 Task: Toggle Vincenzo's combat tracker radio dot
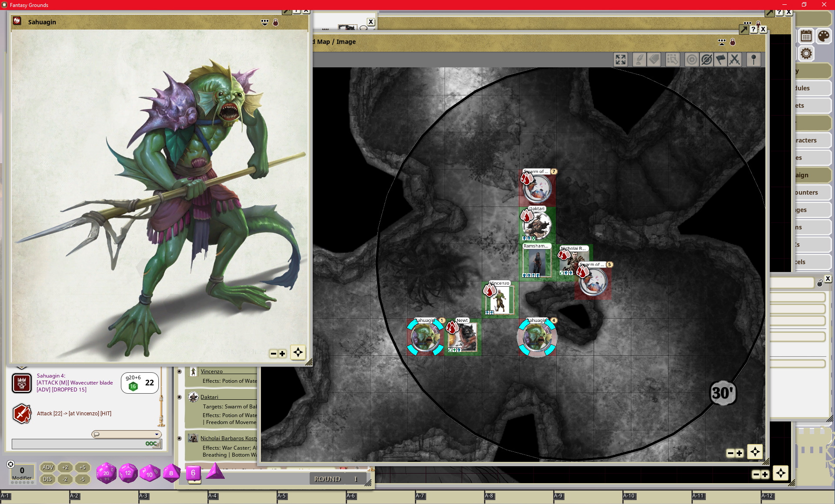click(x=179, y=371)
